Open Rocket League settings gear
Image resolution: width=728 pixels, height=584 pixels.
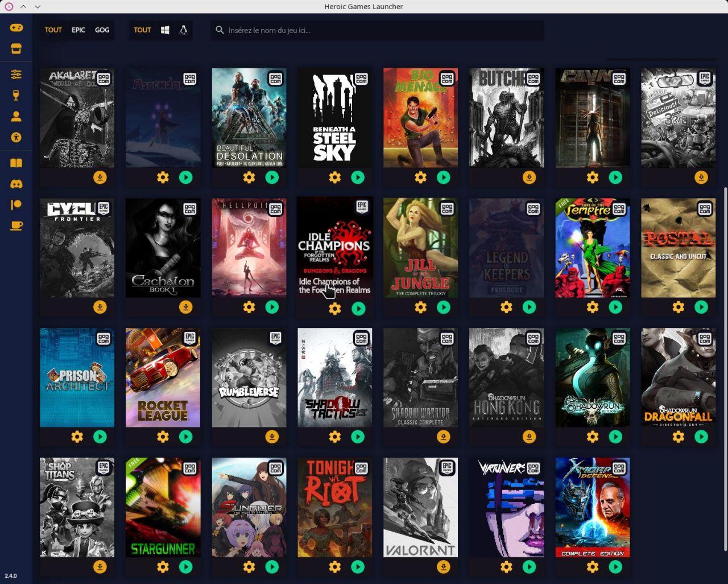163,437
